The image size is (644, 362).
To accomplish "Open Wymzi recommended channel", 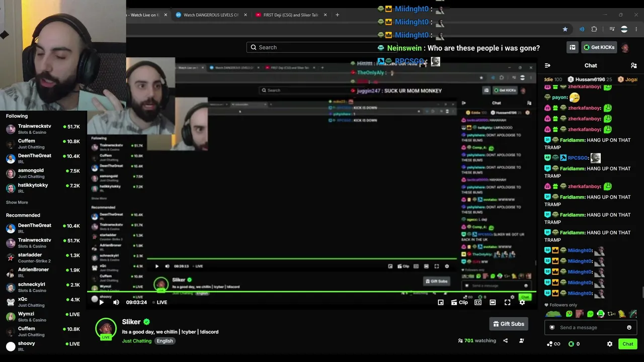I will point(43,316).
